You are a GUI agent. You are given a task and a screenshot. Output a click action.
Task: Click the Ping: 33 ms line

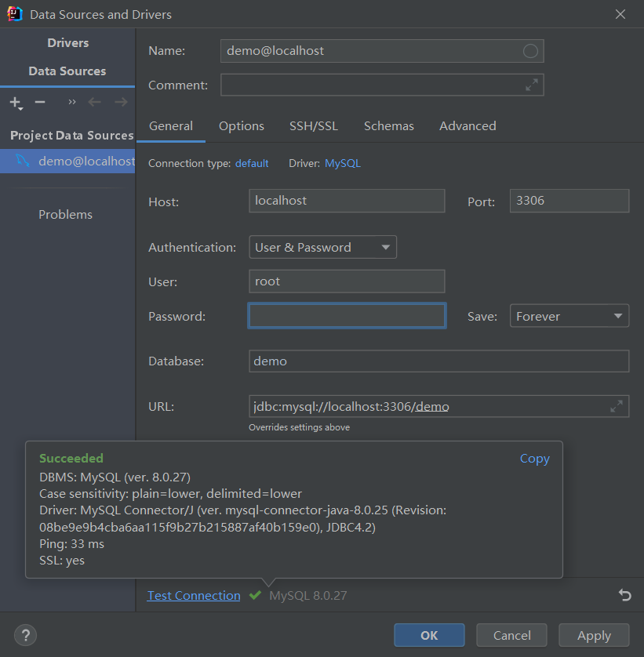71,544
